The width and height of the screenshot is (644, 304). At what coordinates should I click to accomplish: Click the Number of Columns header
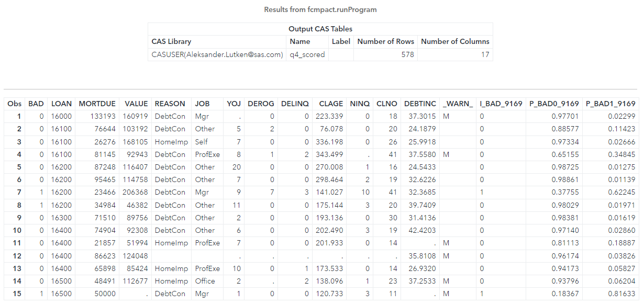pos(454,41)
